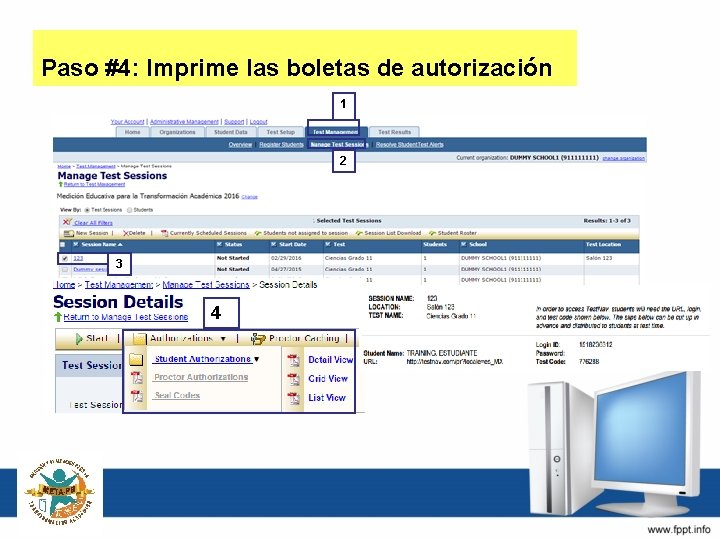Check the box for the Dummy session row
The width and height of the screenshot is (720, 540).
[65, 270]
